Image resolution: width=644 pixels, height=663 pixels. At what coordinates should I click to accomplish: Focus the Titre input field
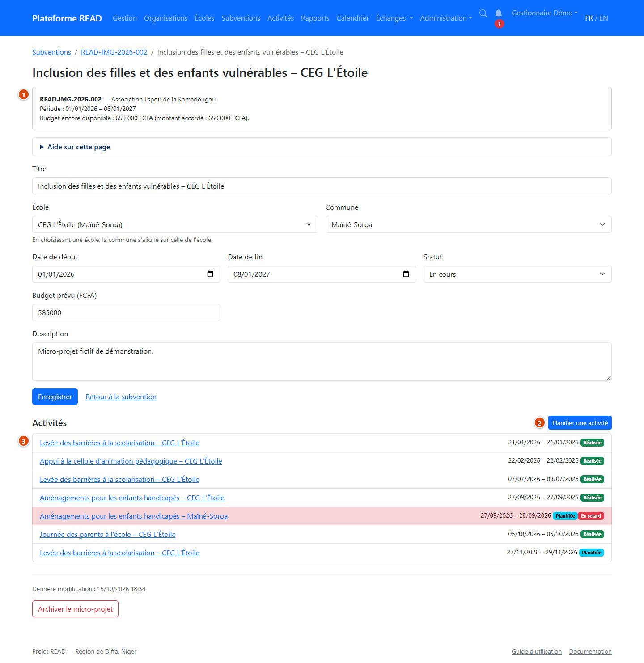[322, 186]
